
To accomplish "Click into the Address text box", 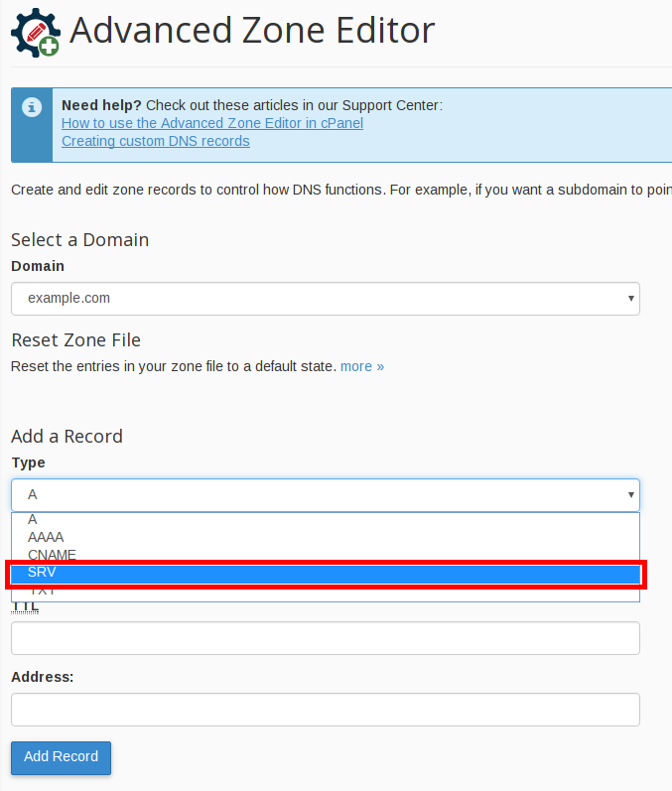I will click(x=325, y=710).
